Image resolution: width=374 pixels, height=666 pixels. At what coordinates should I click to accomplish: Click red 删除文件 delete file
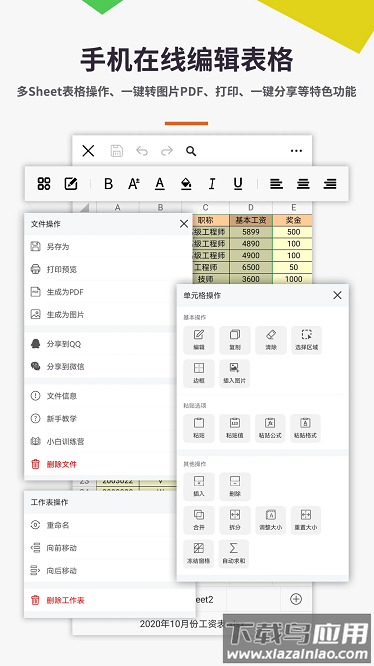click(x=100, y=464)
